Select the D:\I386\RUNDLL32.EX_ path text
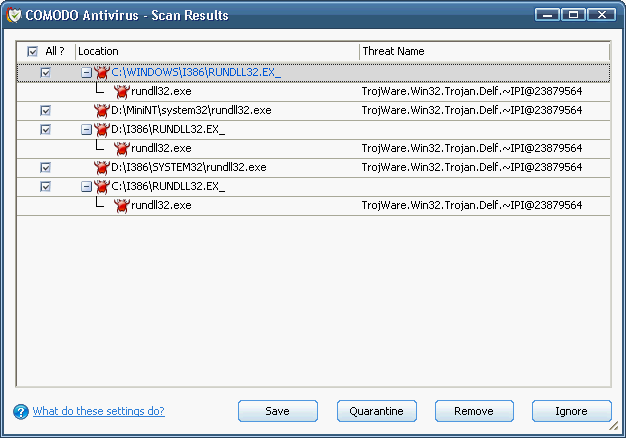The image size is (626, 438). click(x=168, y=129)
